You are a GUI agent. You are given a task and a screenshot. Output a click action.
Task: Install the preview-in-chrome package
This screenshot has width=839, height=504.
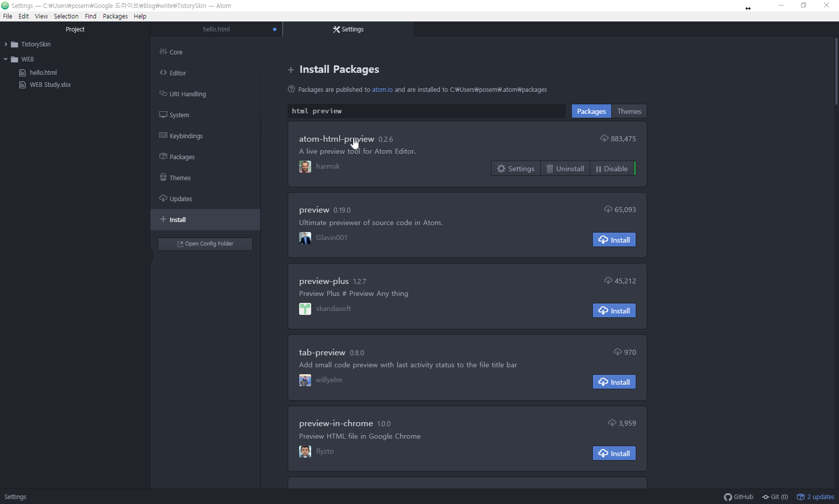click(614, 454)
